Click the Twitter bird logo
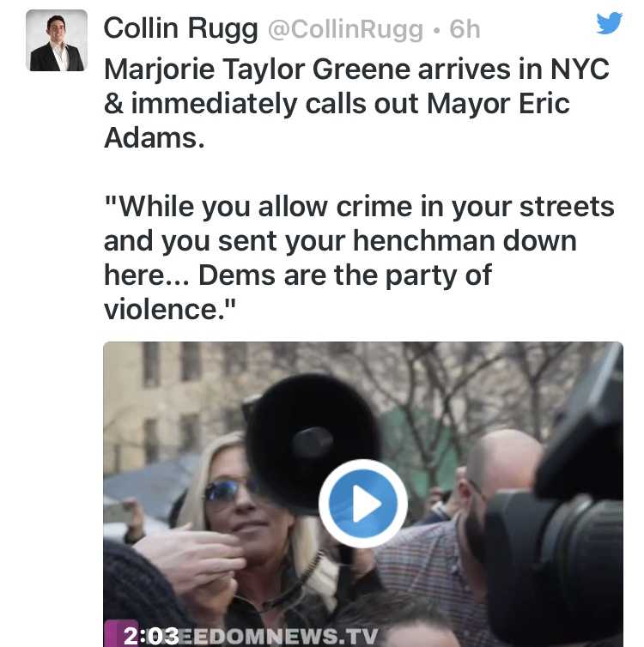The height and width of the screenshot is (647, 644). click(x=610, y=22)
